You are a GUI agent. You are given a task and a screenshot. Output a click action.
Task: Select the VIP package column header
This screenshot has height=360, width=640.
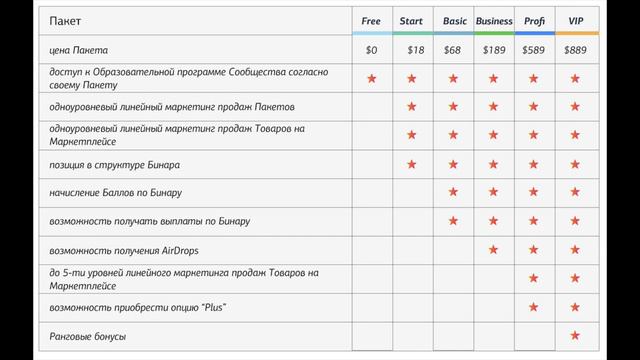pyautogui.click(x=576, y=21)
